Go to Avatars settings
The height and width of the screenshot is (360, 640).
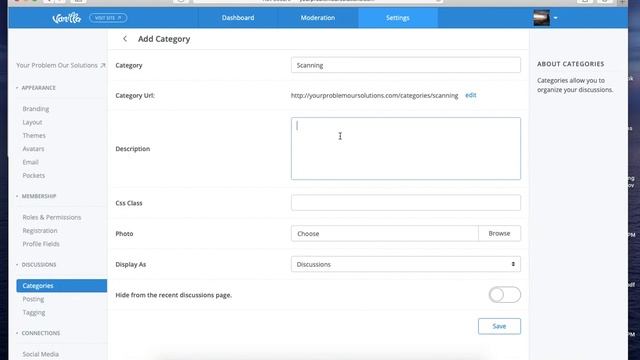33,149
